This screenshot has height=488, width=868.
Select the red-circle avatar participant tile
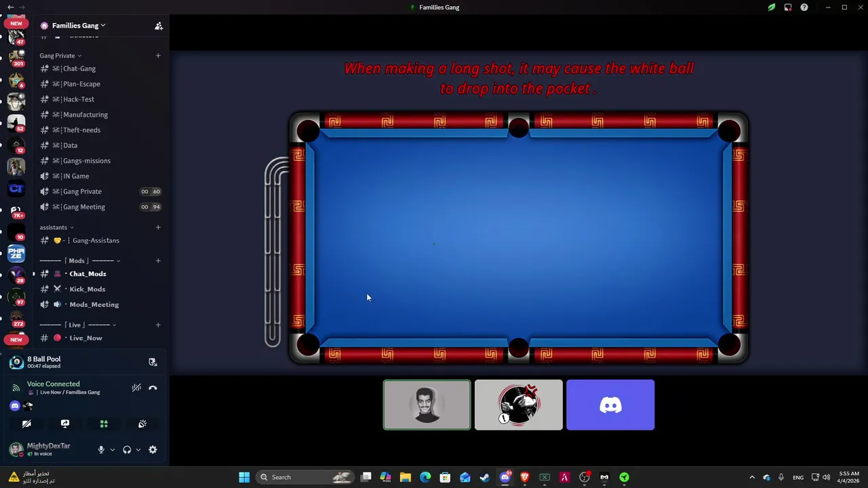click(519, 405)
